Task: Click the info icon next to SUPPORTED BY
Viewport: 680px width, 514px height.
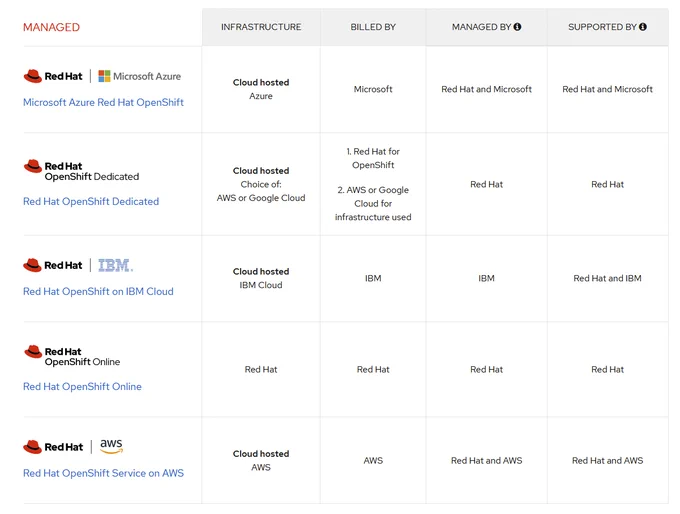Action: pos(643,27)
